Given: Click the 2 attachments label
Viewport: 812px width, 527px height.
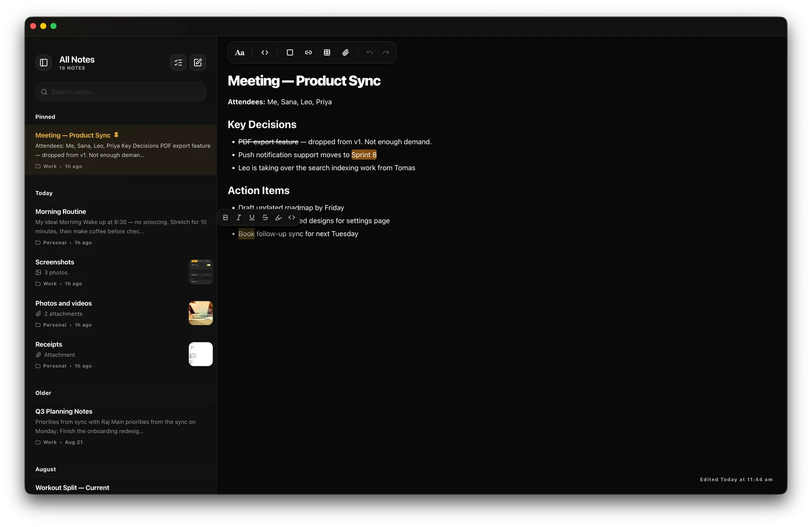Looking at the screenshot, I should [63, 314].
